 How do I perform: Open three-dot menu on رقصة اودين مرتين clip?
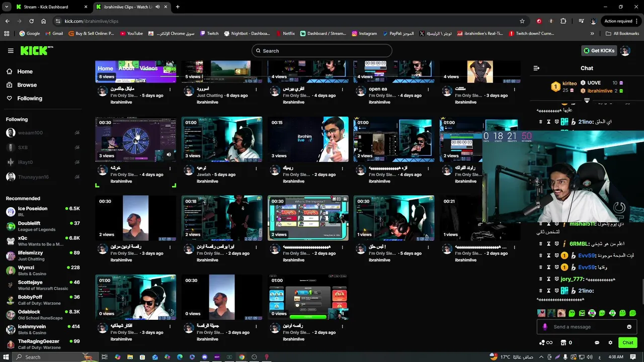tap(170, 247)
